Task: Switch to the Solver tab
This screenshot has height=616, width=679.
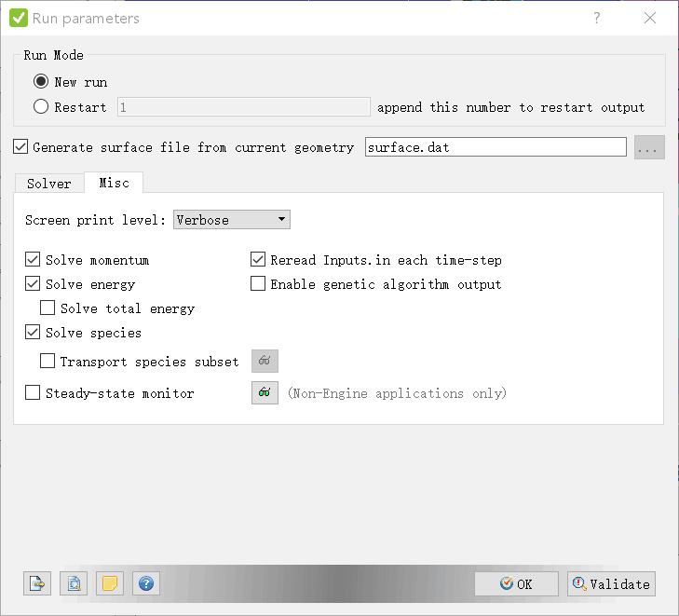Action: [x=49, y=184]
